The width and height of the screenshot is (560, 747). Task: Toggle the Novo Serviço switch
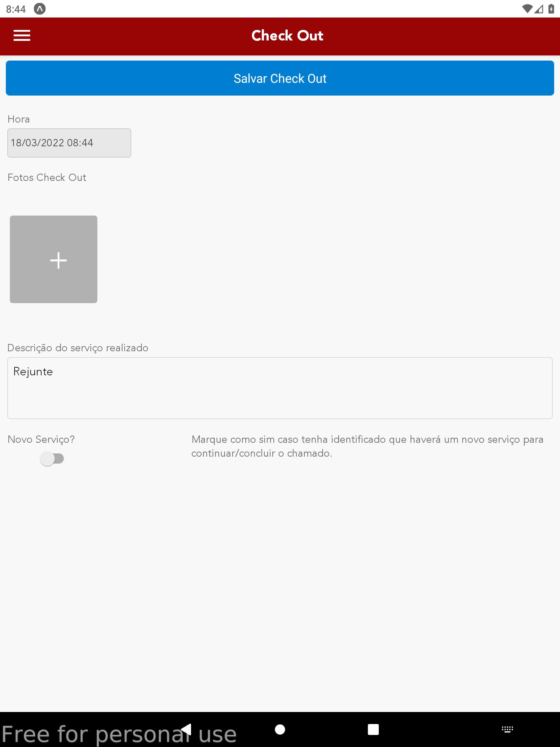pos(52,458)
